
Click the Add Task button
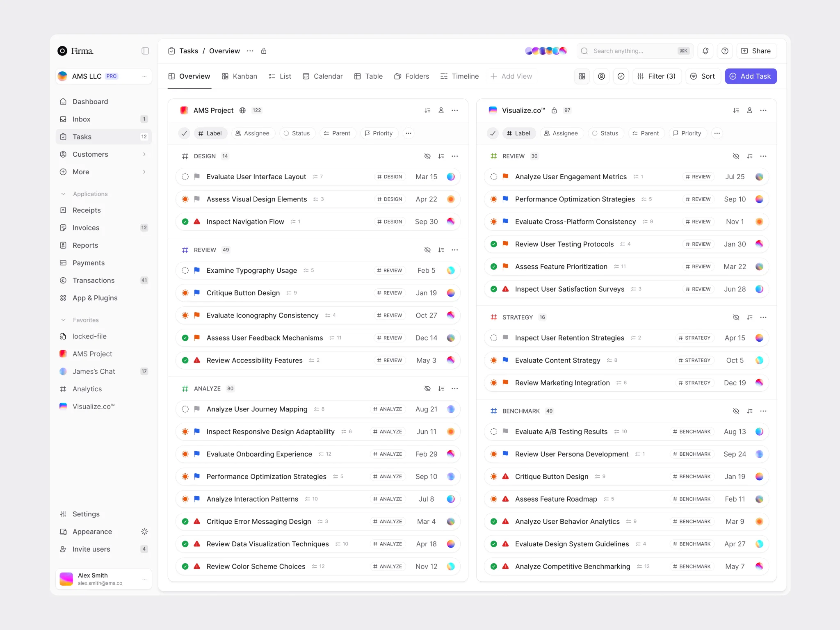[x=751, y=76]
